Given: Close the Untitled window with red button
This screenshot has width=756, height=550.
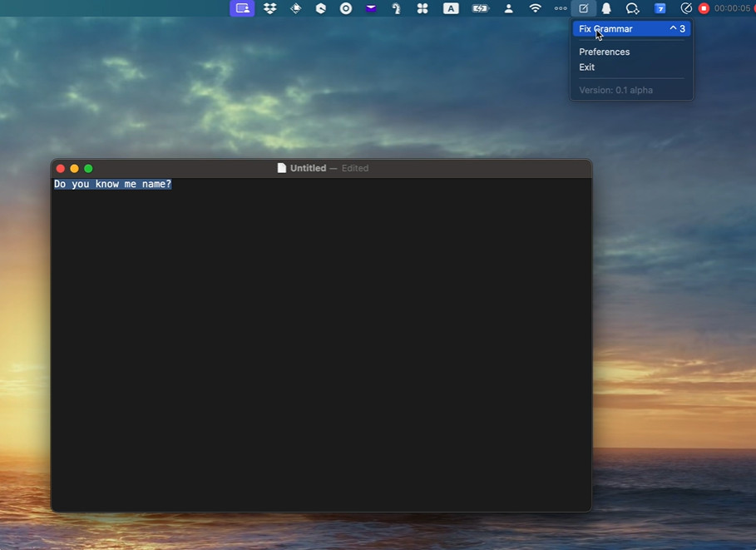Looking at the screenshot, I should coord(60,168).
